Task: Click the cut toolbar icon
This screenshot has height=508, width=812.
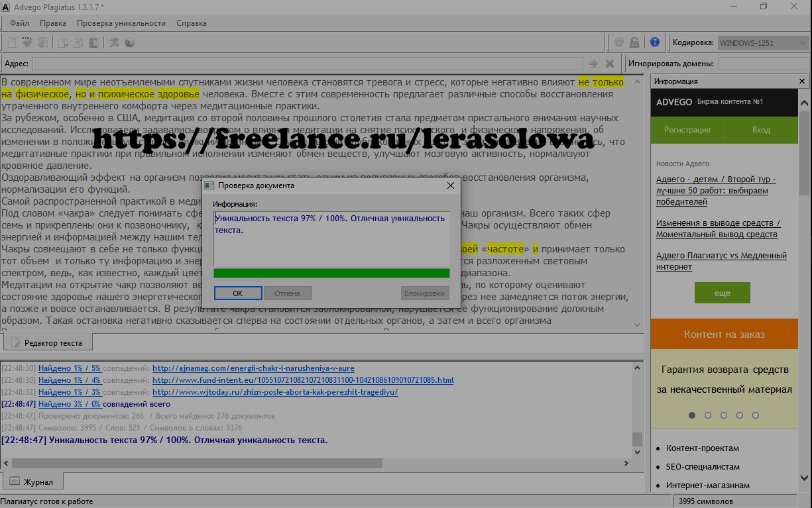Action: pos(63,42)
